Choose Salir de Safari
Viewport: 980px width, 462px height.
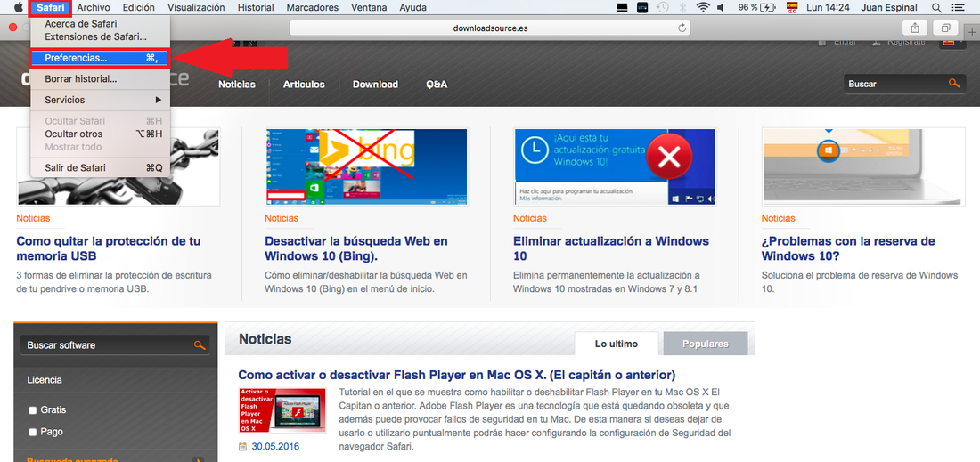point(100,167)
